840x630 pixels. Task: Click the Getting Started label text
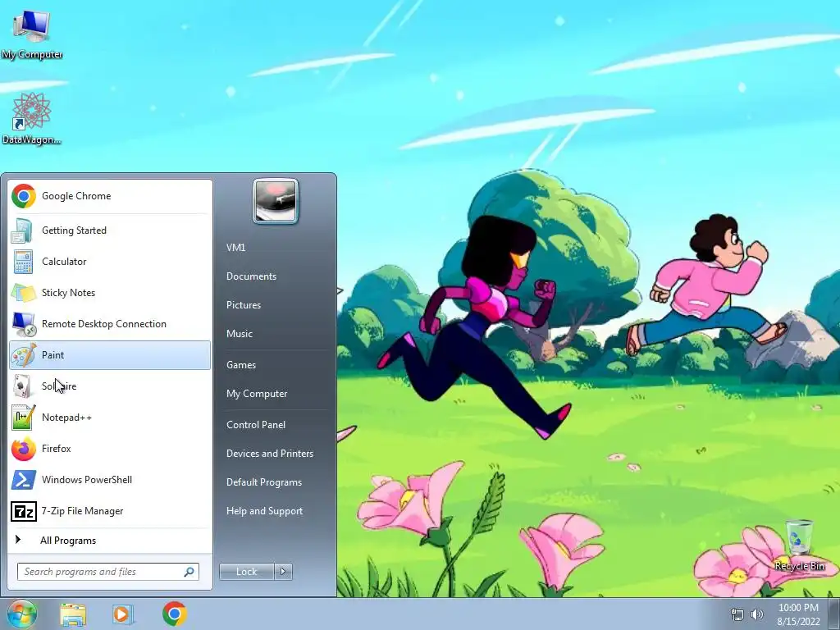tap(74, 231)
